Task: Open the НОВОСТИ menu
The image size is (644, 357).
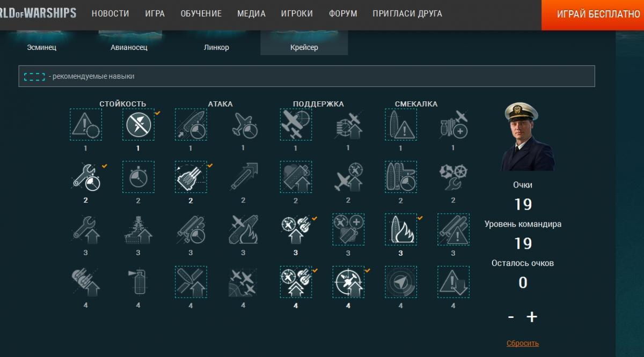Action: pos(111,14)
